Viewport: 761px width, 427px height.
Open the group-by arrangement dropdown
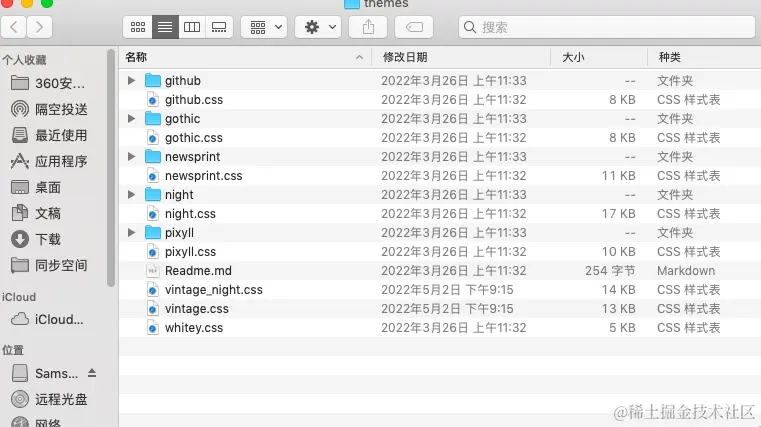click(265, 27)
